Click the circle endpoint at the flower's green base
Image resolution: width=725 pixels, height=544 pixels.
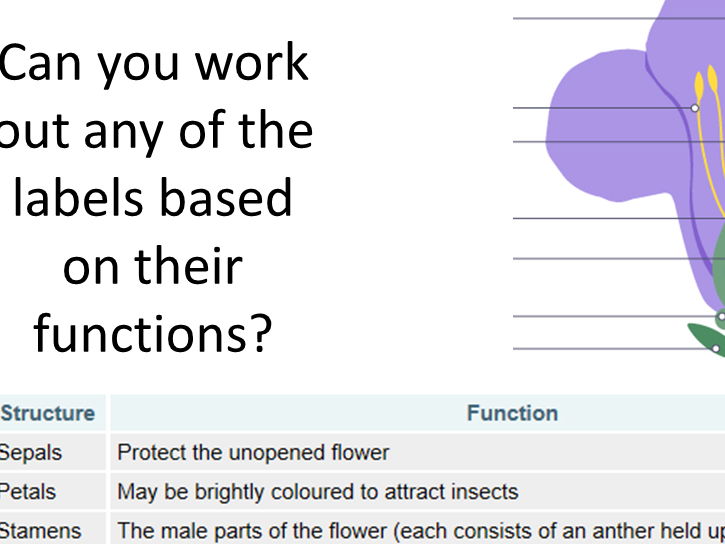coord(721,317)
